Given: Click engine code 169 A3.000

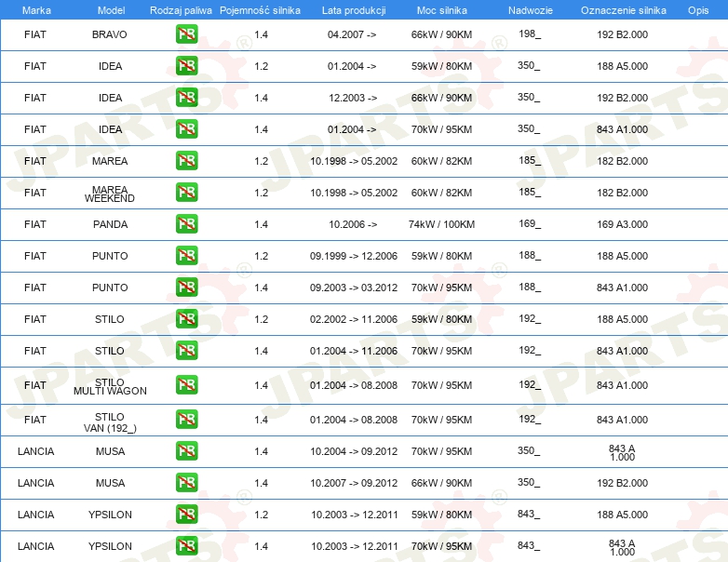Looking at the screenshot, I should (x=622, y=224).
